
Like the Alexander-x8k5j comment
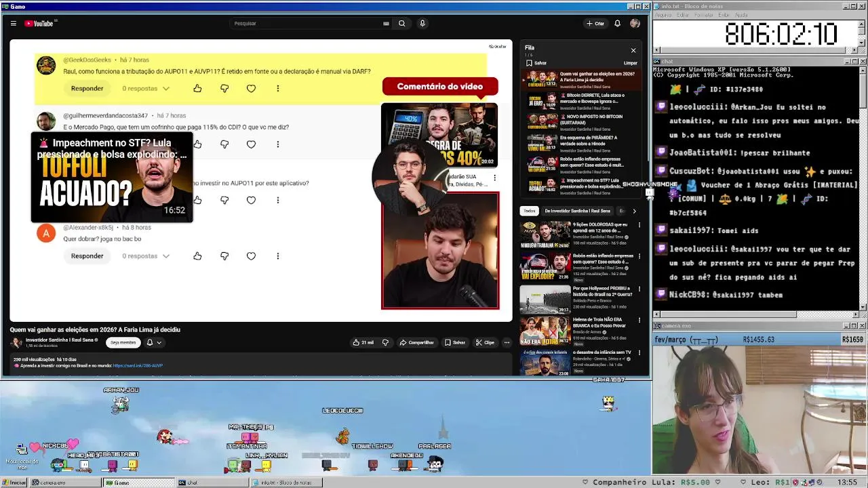197,256
